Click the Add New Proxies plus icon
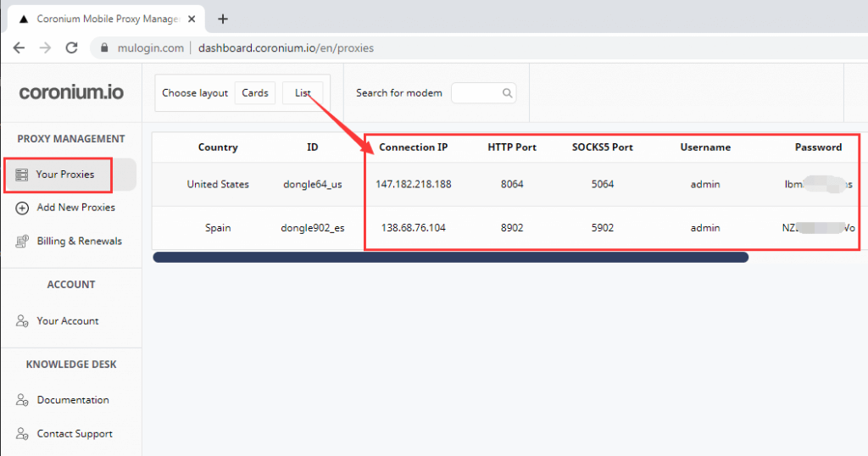 [x=22, y=208]
